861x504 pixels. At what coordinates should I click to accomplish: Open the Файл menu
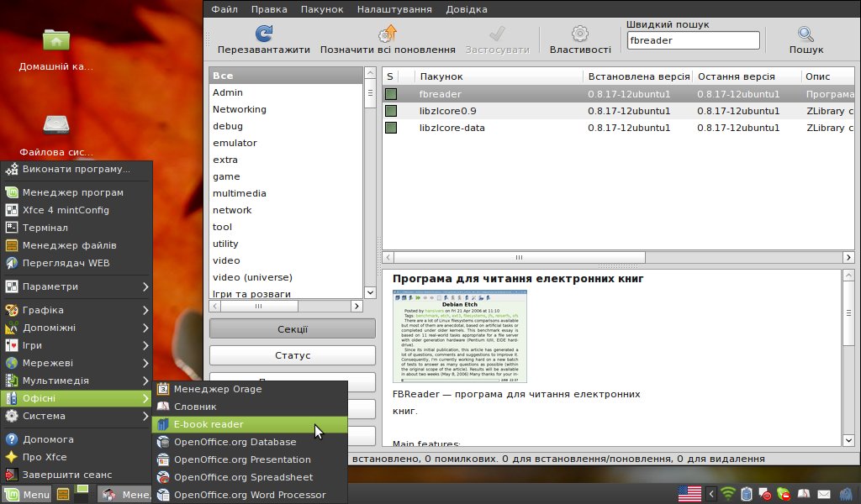(x=224, y=9)
